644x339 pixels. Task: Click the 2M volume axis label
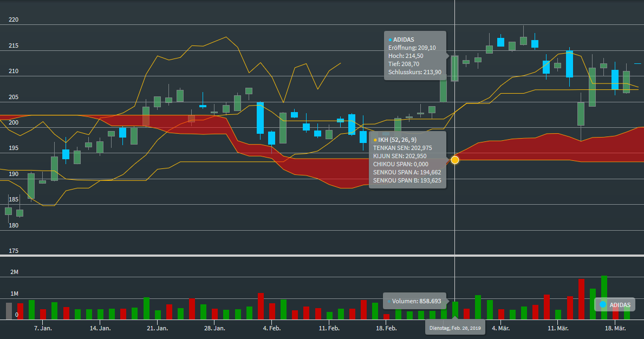click(14, 272)
